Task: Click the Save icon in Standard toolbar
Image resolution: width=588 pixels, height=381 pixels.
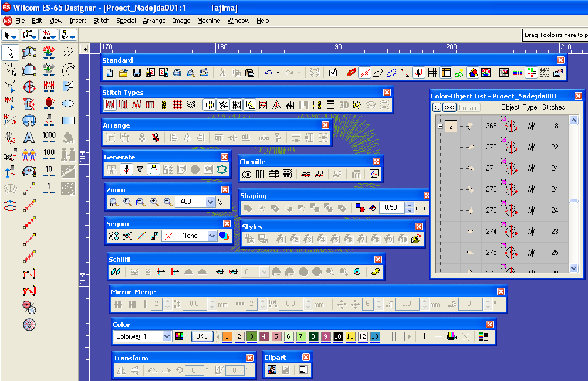Action: click(x=137, y=73)
